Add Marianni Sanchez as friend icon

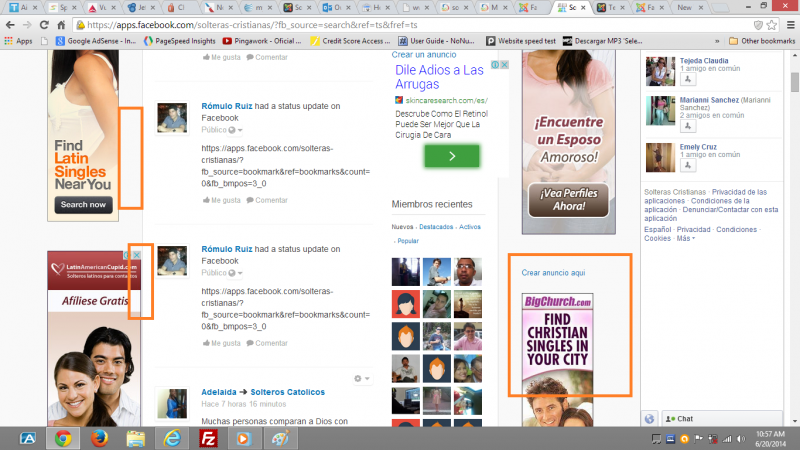tap(688, 126)
